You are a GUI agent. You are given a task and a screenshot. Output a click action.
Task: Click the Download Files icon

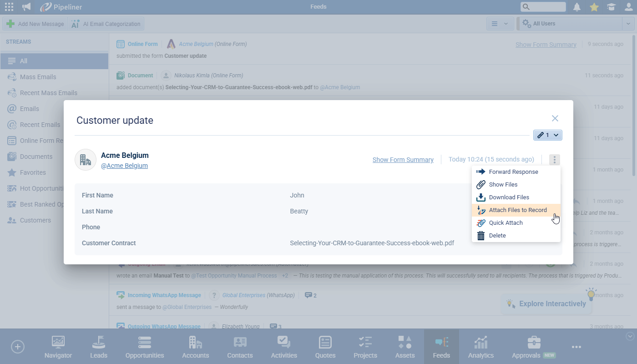(x=481, y=197)
